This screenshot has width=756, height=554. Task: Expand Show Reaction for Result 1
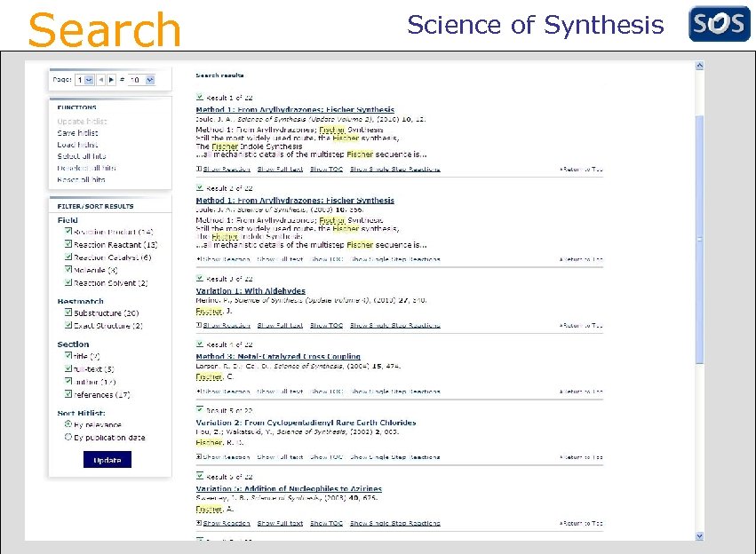pyautogui.click(x=224, y=169)
